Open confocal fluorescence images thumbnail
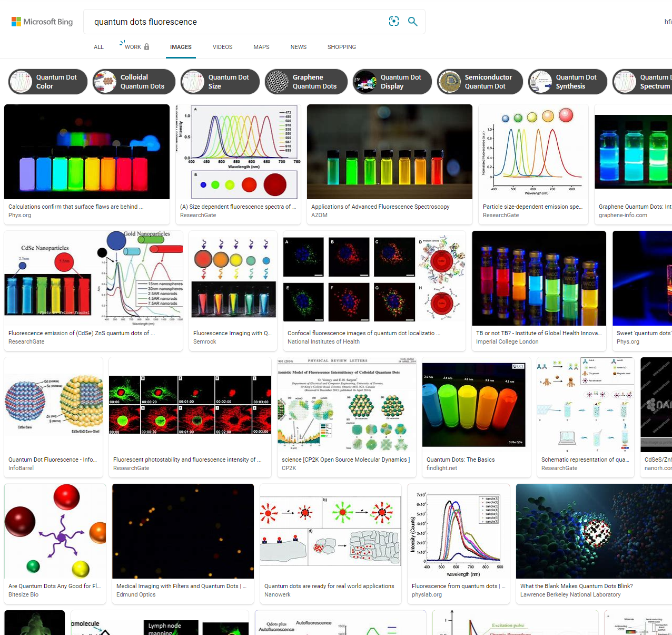The width and height of the screenshot is (672, 635). (374, 278)
